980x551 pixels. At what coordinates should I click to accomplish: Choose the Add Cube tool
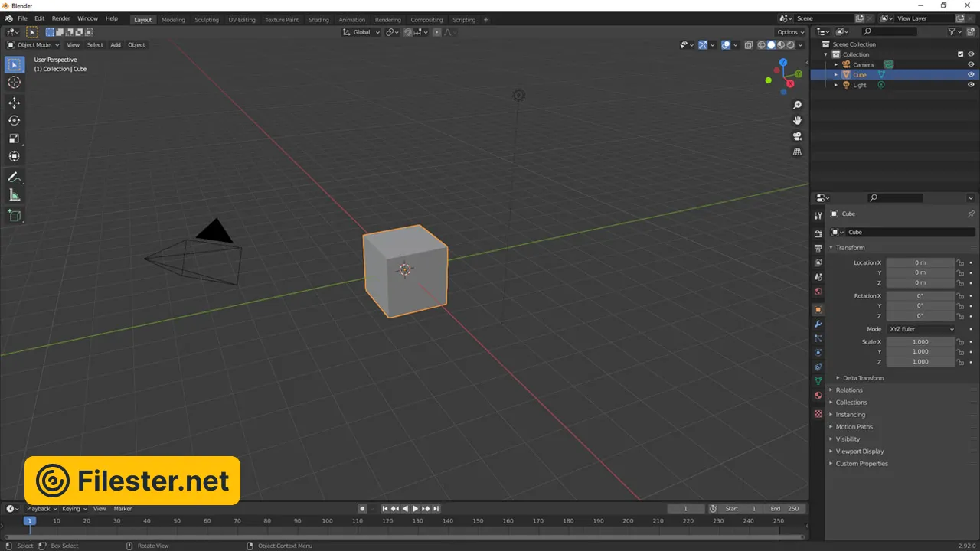[14, 216]
